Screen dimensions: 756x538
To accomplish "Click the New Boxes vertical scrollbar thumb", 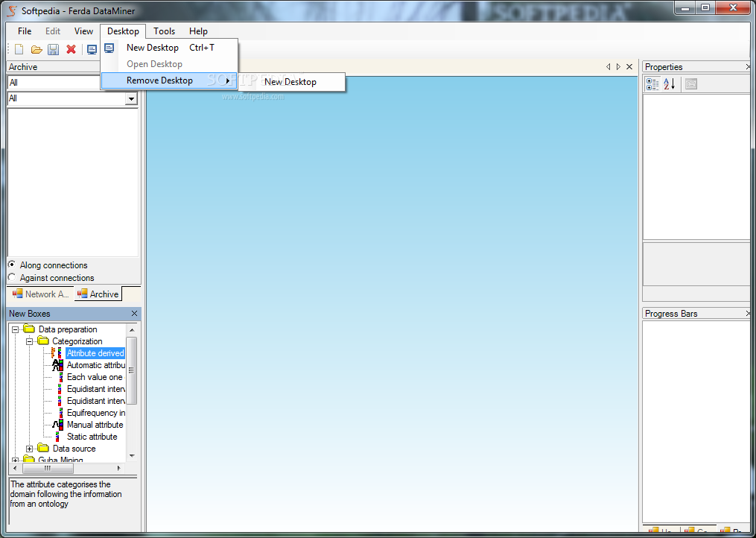I will click(132, 370).
